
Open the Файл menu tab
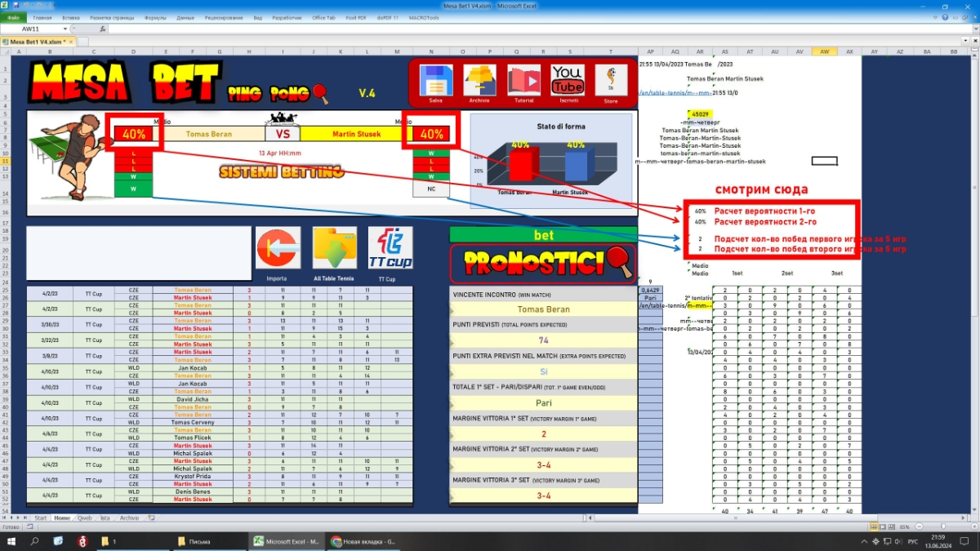(14, 17)
